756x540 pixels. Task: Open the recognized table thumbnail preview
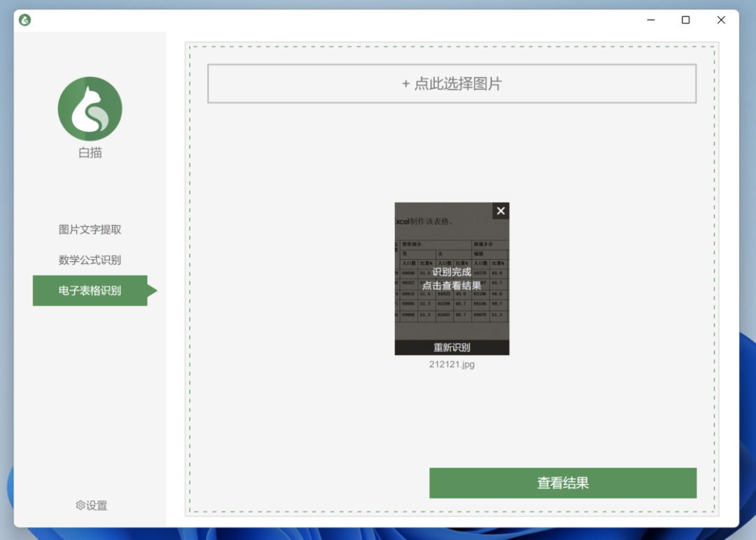coord(451,279)
